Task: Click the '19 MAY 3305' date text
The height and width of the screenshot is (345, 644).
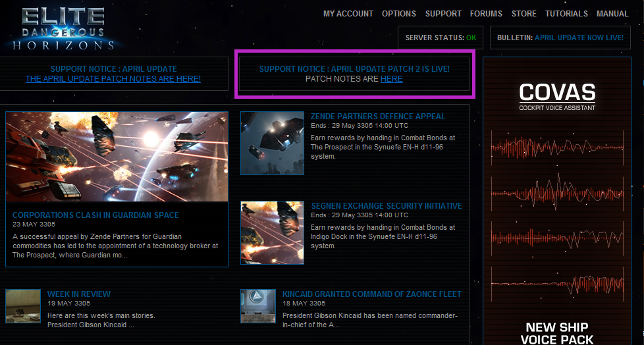Action: click(x=68, y=304)
